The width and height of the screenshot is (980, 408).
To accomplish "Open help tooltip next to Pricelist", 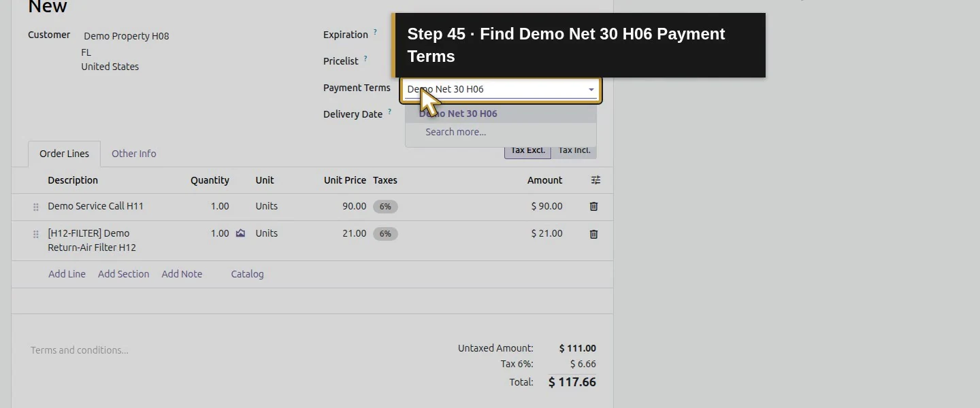I will 365,58.
